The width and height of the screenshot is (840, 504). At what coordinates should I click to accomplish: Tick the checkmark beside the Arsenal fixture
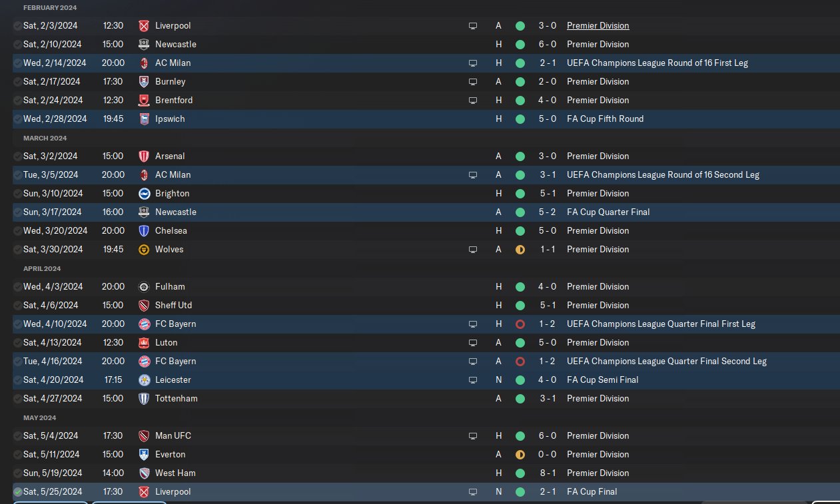pos(17,156)
